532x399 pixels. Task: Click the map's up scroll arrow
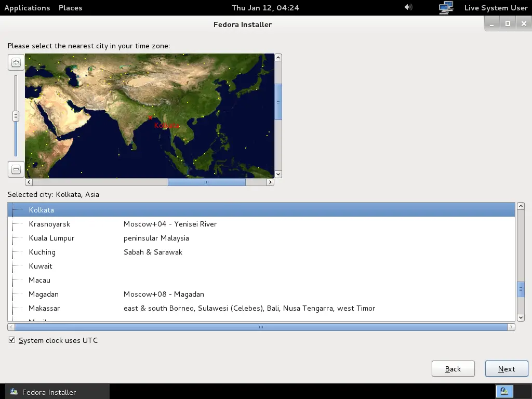pyautogui.click(x=278, y=57)
